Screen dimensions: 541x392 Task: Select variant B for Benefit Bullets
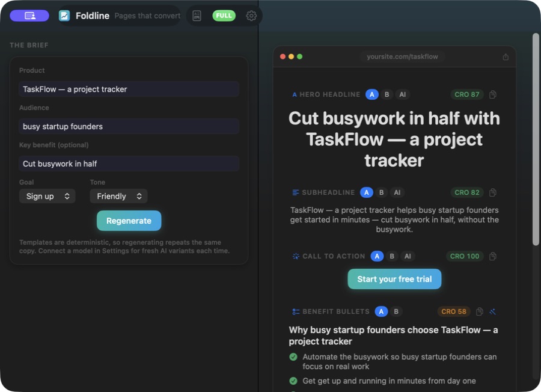point(396,311)
